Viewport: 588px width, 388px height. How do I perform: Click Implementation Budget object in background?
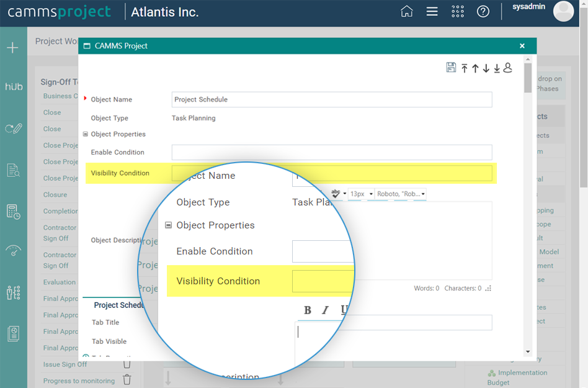pos(517,377)
